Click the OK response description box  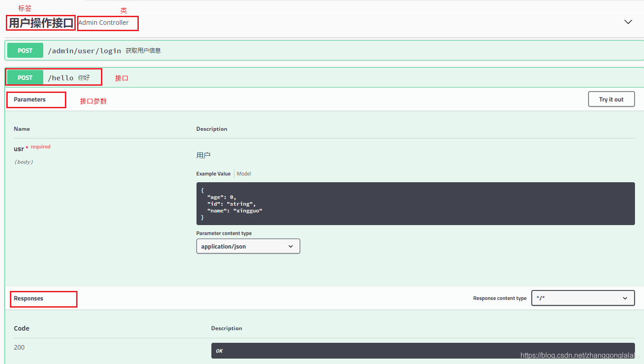coord(423,351)
